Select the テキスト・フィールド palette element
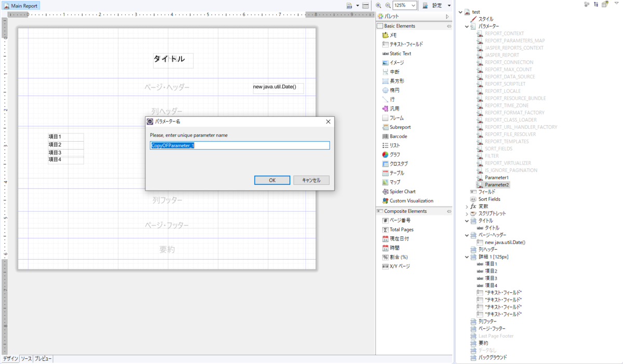Screen dimensions: 623x364 coord(402,44)
